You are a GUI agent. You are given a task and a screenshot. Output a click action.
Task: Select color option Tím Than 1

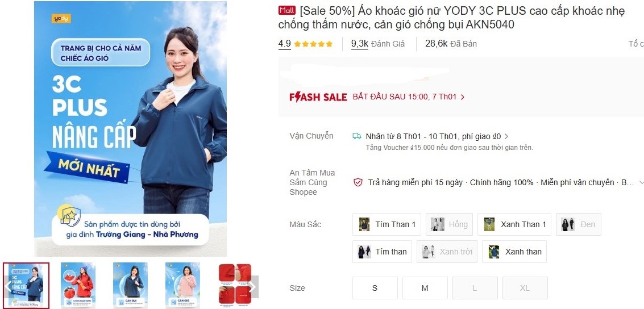coord(387,224)
